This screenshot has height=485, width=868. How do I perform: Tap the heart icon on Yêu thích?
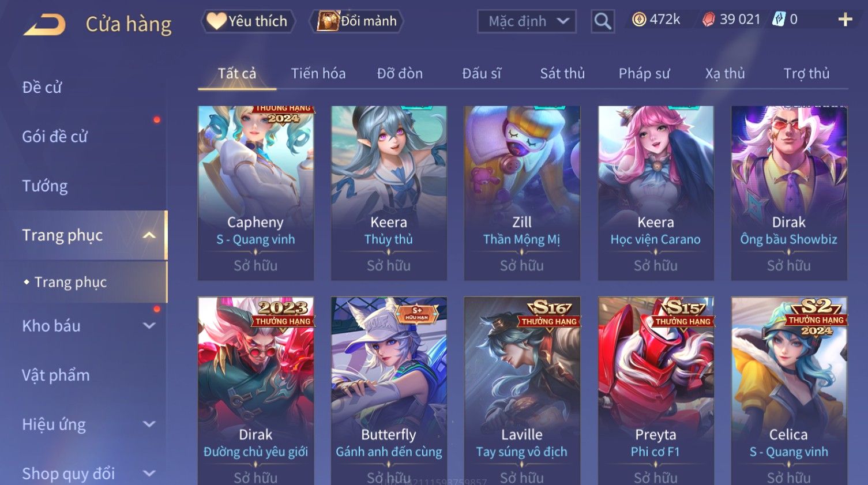point(216,21)
